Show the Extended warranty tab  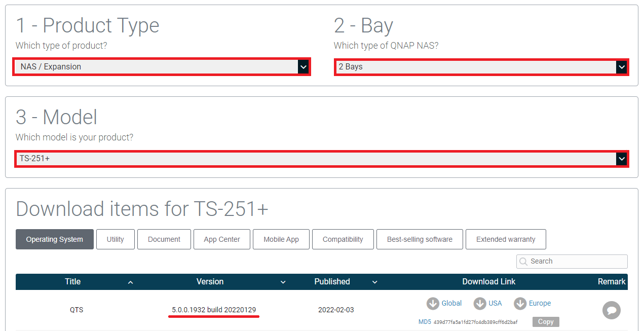click(x=505, y=239)
